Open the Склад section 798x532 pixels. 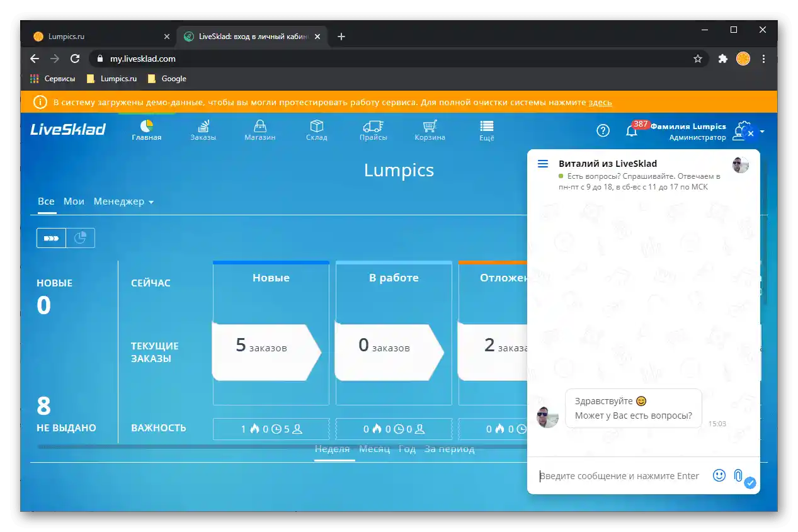316,126
